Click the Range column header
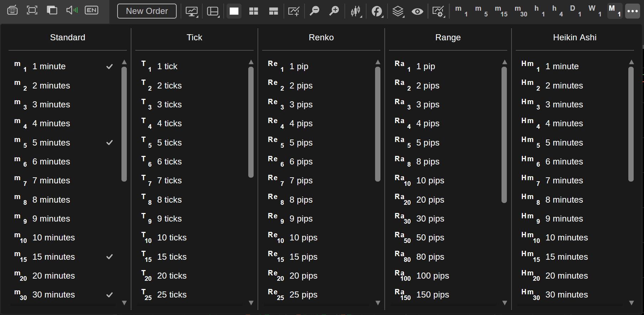The height and width of the screenshot is (315, 644). tap(448, 37)
